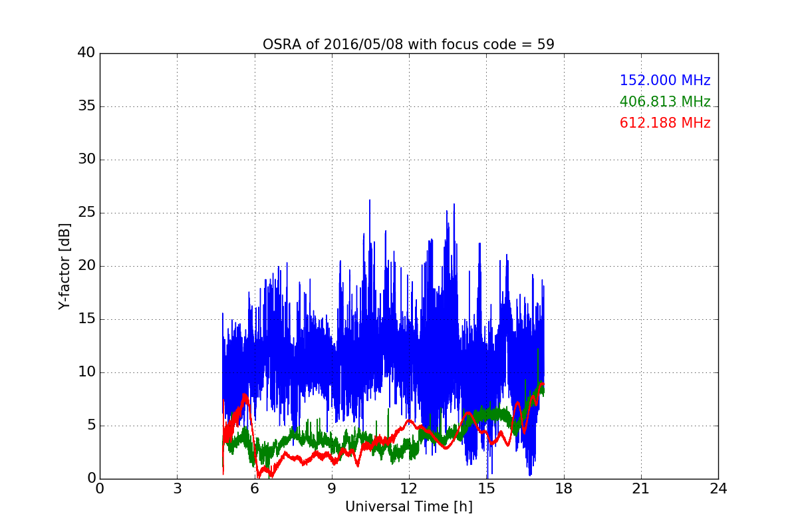Click the x-axis tick label 6
Image resolution: width=798 pixels, height=532 pixels.
(x=254, y=489)
